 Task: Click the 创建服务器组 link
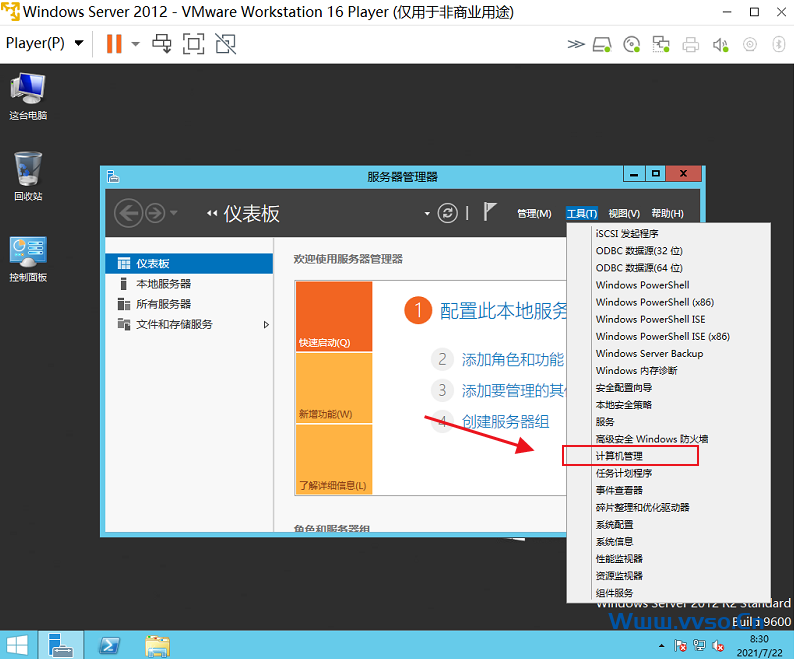coord(506,421)
